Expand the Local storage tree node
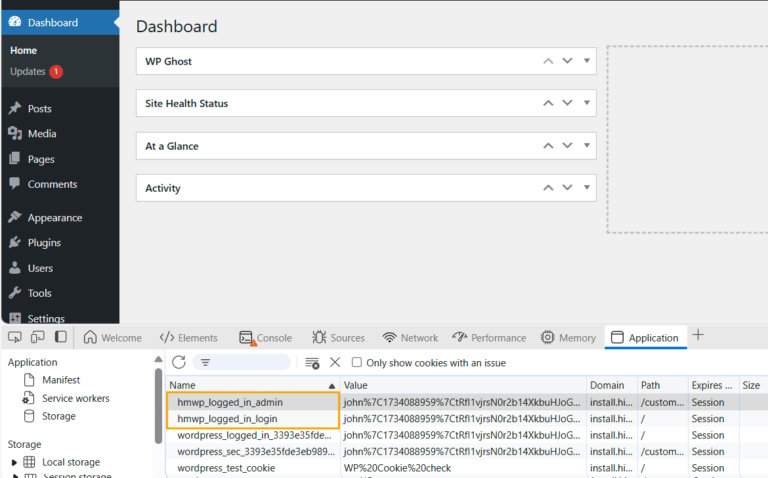This screenshot has width=768, height=478. (x=14, y=462)
